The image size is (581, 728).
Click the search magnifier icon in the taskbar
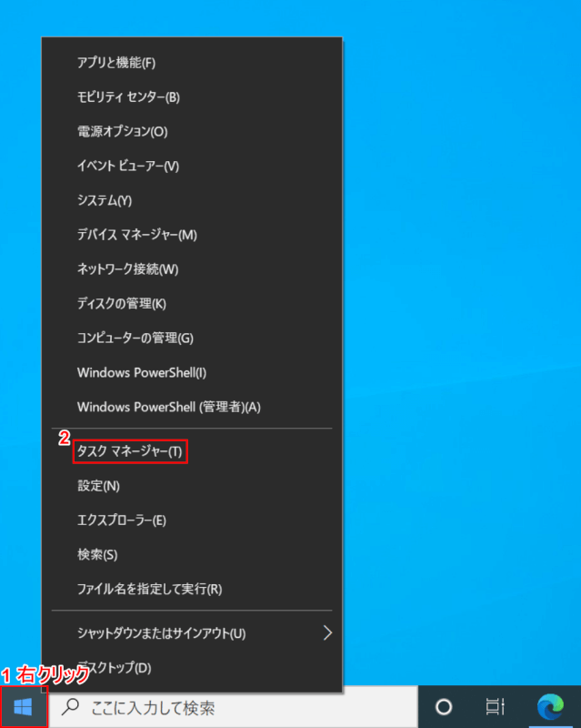pyautogui.click(x=71, y=707)
